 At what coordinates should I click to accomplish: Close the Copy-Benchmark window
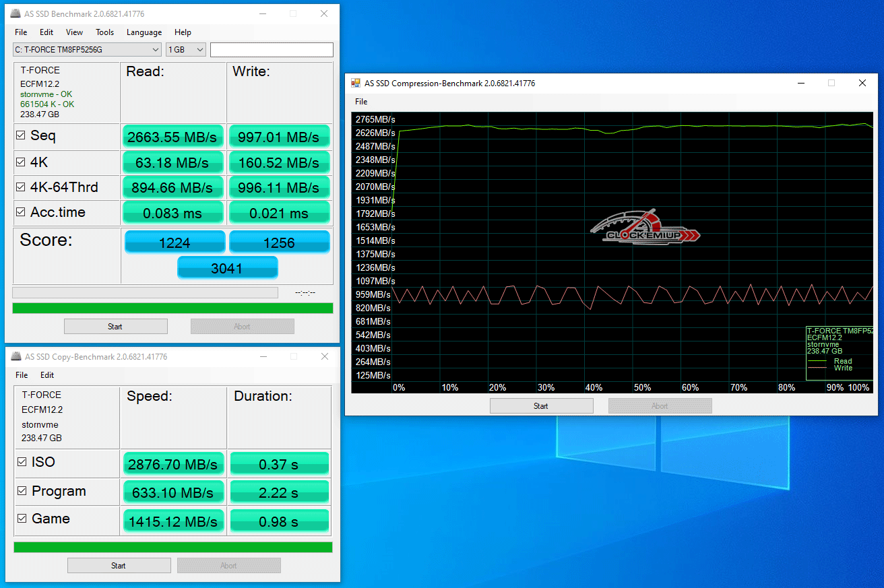[x=324, y=356]
